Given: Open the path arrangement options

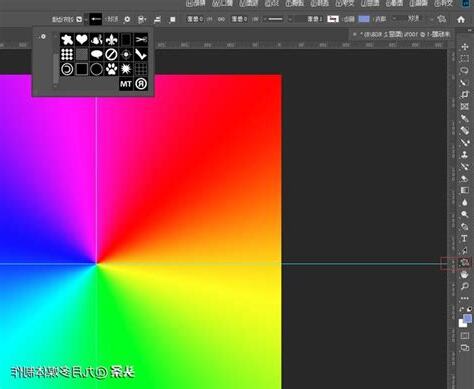Looking at the screenshot, I should click(142, 20).
